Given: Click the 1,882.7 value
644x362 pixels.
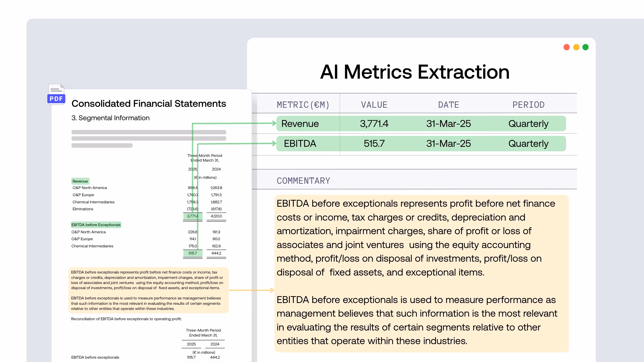Looking at the screenshot, I should [216, 202].
